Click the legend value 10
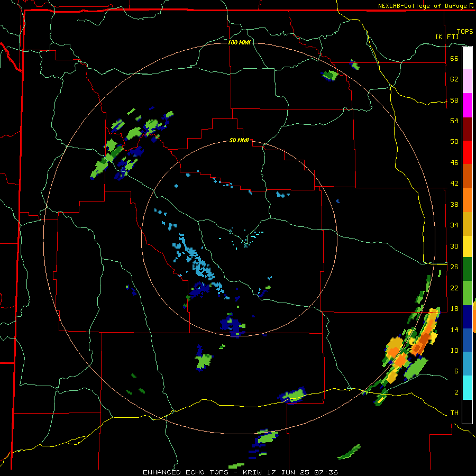 click(x=454, y=350)
